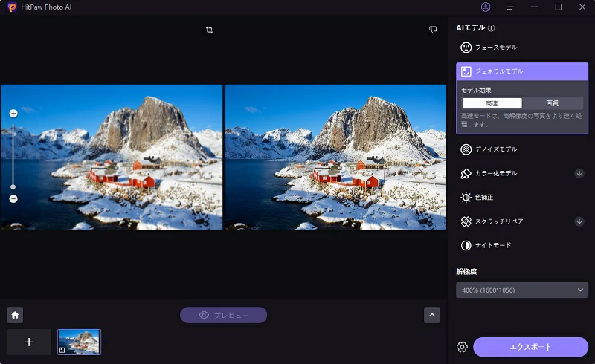Click the AIモデル info icon
The width and height of the screenshot is (595, 364).
pyautogui.click(x=492, y=28)
